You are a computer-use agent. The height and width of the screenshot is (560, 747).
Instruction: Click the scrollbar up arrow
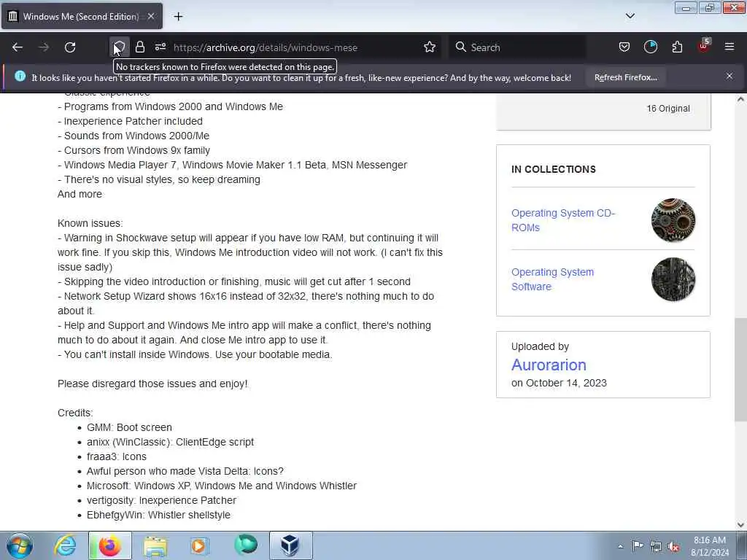tap(740, 99)
